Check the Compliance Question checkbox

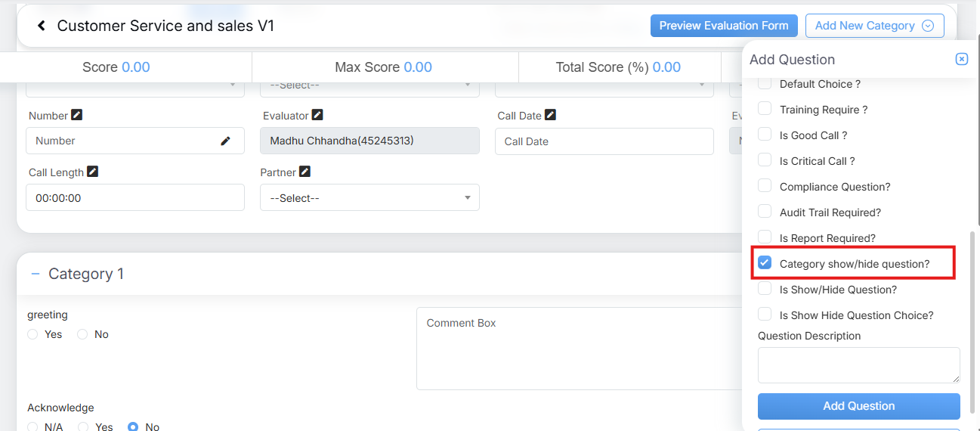tap(765, 186)
